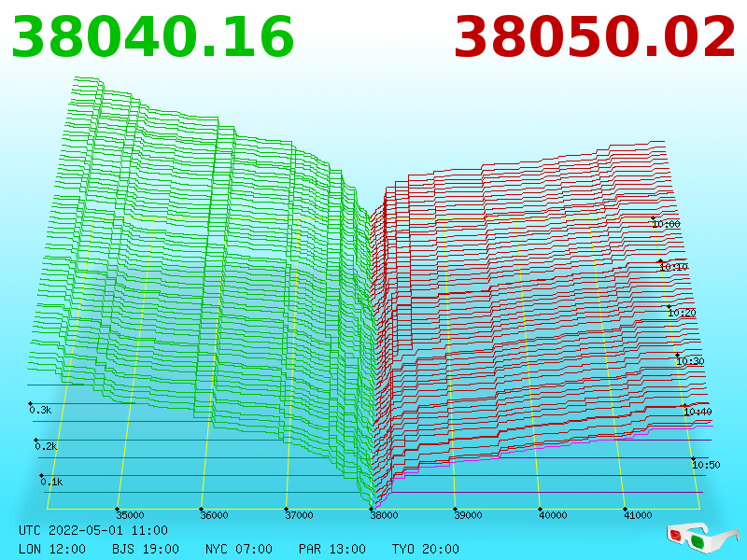Click the red ask price 38050.02
This screenshot has width=747, height=560.
[x=595, y=37]
